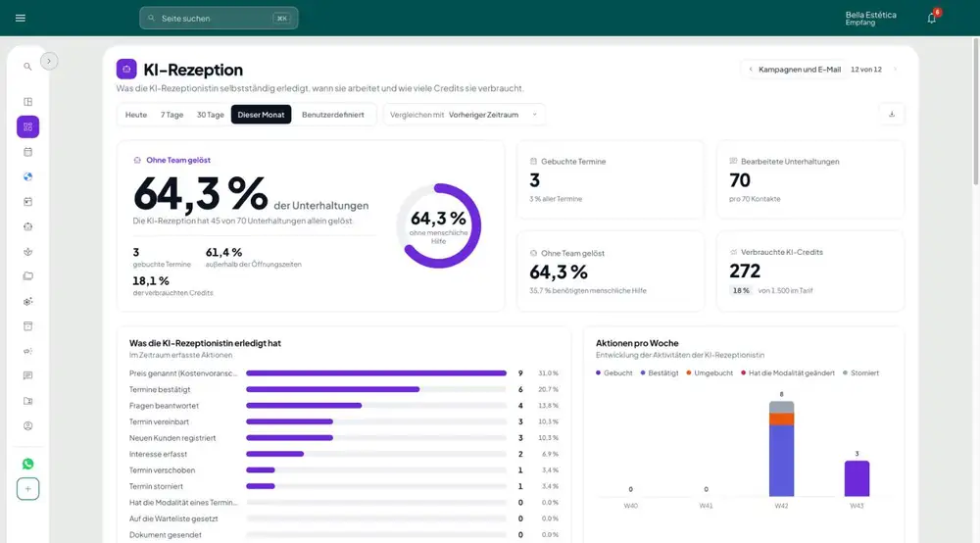Open the user profile icon in sidebar
The width and height of the screenshot is (980, 543).
click(28, 426)
